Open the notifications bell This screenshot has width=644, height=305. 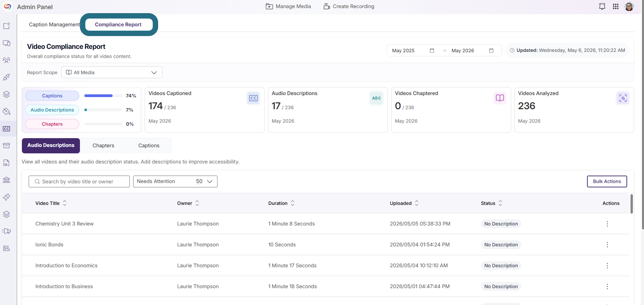point(602,6)
